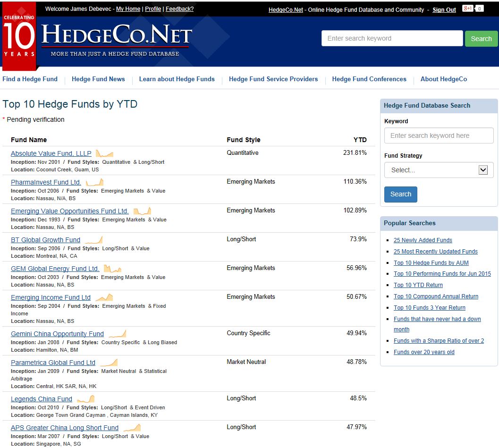
Task: Click the Legends China Fund sparkline
Action: tap(85, 399)
